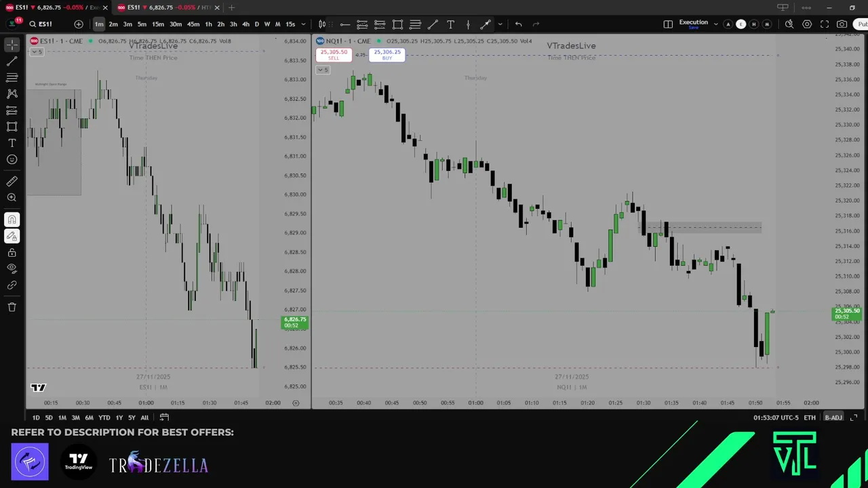Image resolution: width=868 pixels, height=488 pixels.
Task: Select the M layout circle button
Action: tap(767, 24)
